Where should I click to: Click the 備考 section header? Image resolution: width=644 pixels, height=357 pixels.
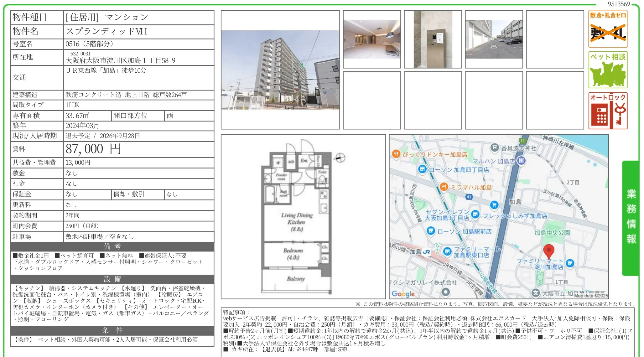[x=112, y=246]
